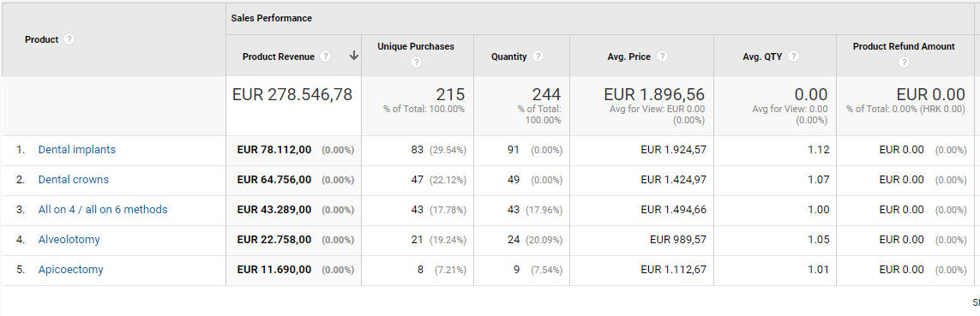
Task: Sort by Avg. Price column header
Action: [x=628, y=57]
